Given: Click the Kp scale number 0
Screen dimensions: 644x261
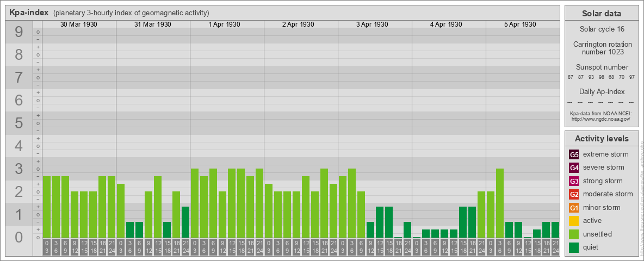Looking at the screenshot, I should (18, 237).
